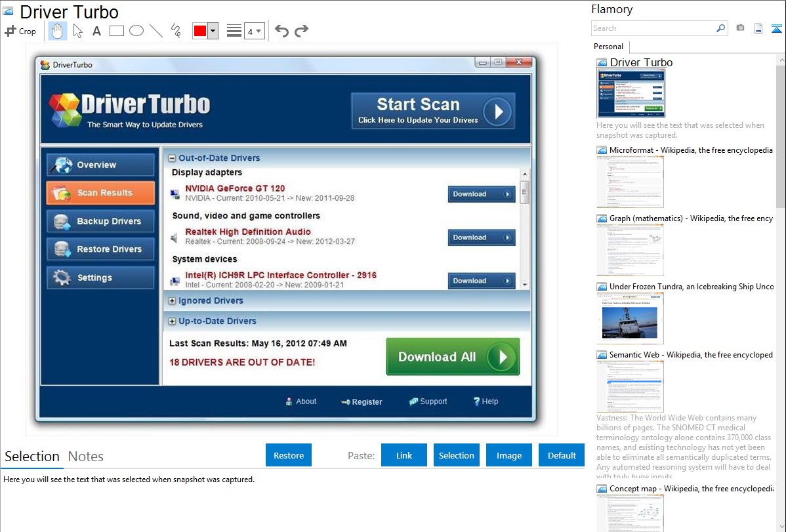Open the Semantic Web snapshot thumbnail
The height and width of the screenshot is (532, 786).
point(630,386)
